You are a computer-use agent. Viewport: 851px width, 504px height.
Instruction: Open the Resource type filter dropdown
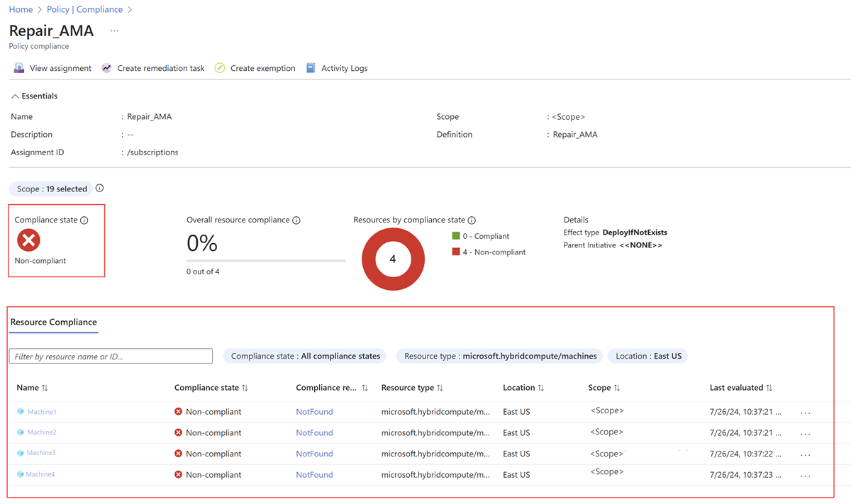[500, 356]
